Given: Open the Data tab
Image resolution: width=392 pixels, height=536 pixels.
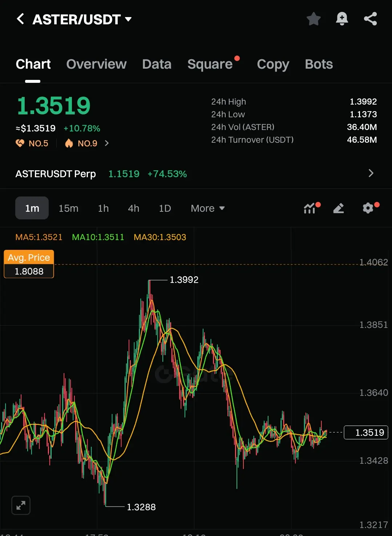Looking at the screenshot, I should pyautogui.click(x=157, y=64).
